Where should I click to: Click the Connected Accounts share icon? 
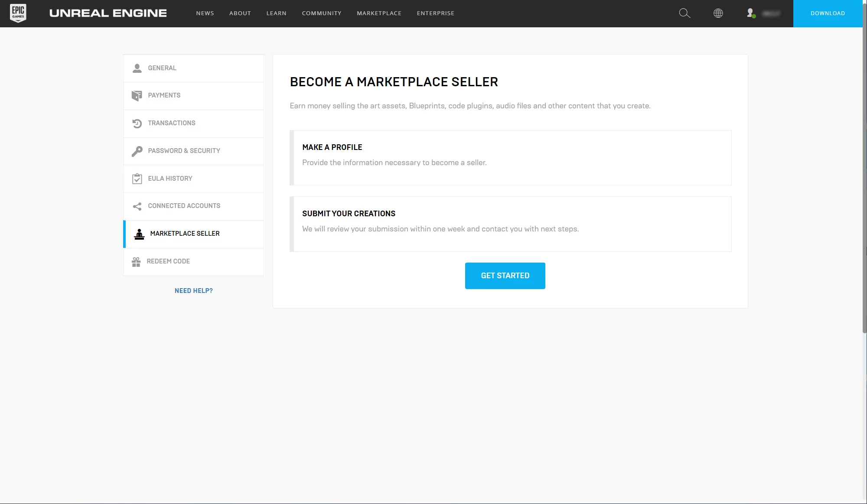point(137,206)
